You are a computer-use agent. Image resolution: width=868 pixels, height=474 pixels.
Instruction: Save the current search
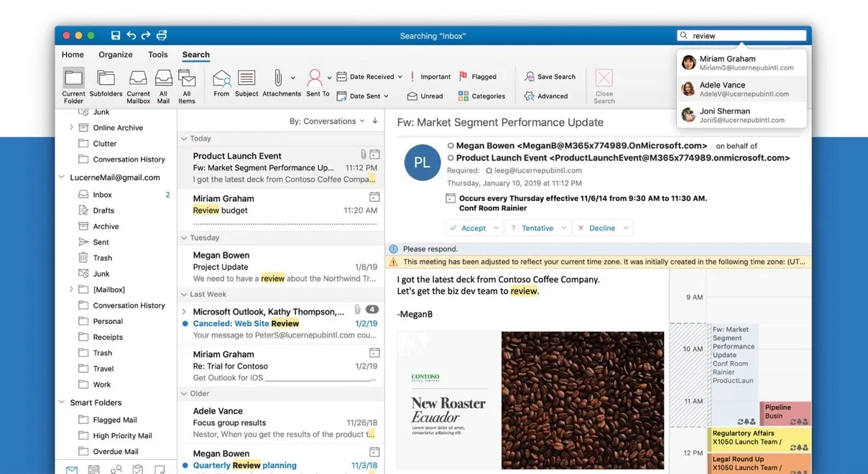(550, 76)
